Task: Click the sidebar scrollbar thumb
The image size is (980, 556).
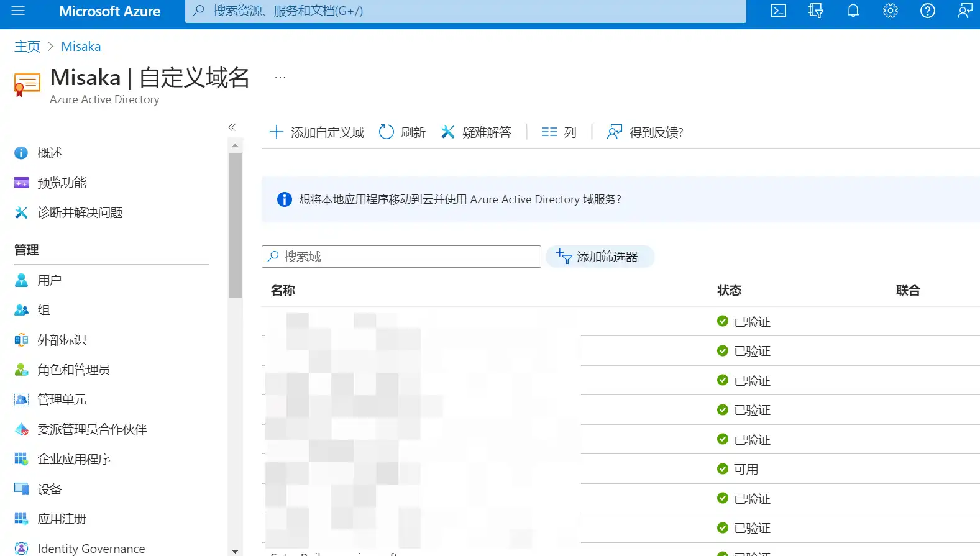Action: [x=235, y=226]
